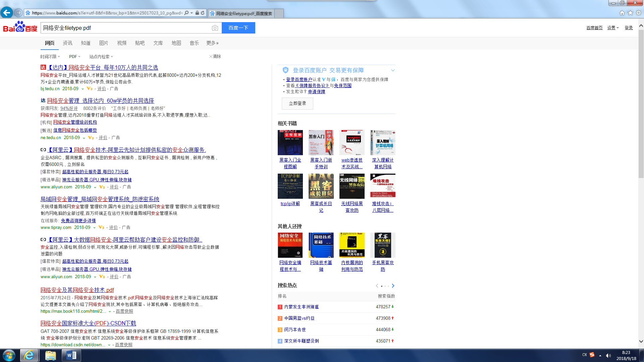Switch to the 文库 tab
This screenshot has height=362, width=644.
(158, 43)
